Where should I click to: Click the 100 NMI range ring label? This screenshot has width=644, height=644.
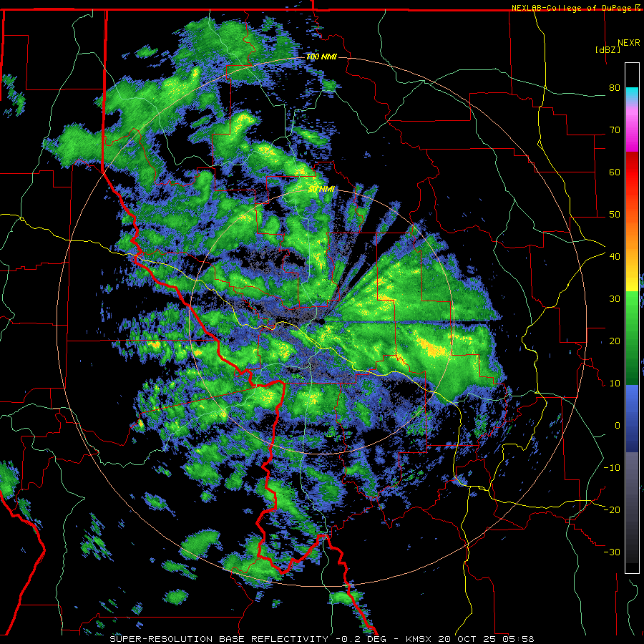coord(321,57)
